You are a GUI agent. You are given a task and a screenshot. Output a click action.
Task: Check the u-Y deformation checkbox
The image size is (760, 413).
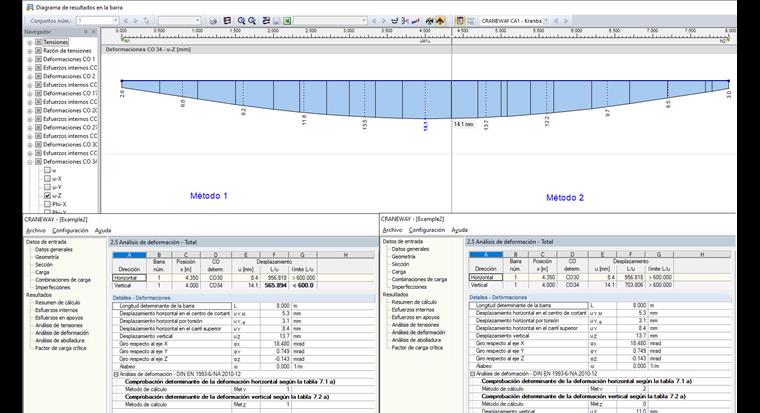47,187
